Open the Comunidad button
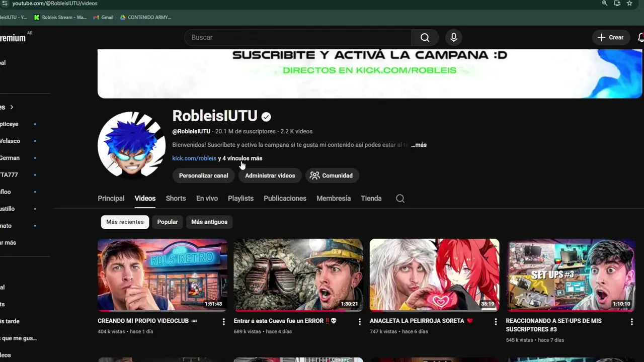 point(331,175)
